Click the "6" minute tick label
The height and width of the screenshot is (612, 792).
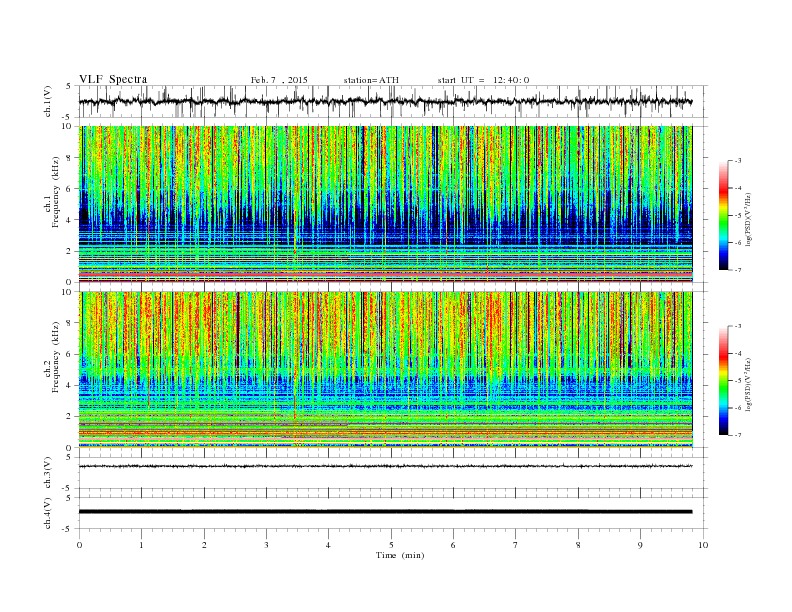453,545
